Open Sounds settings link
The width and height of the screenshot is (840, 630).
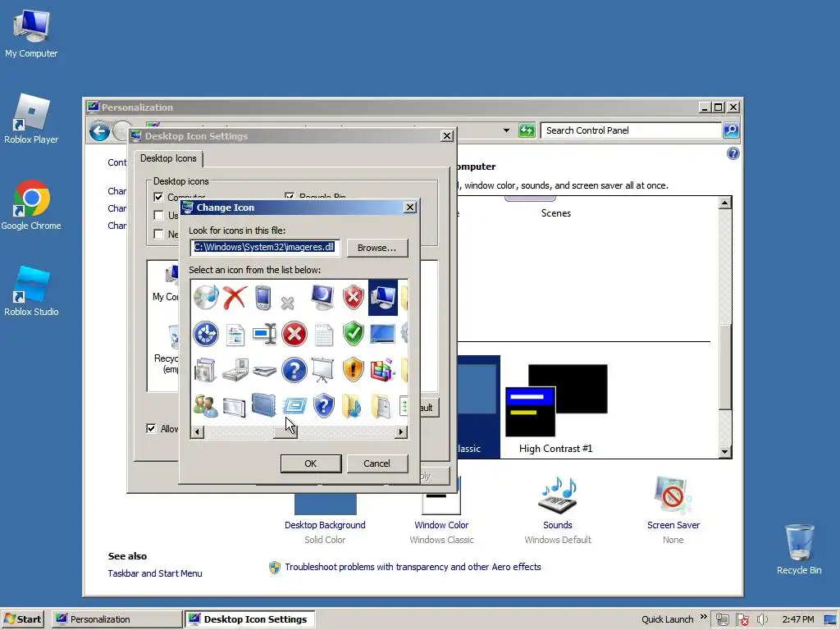(x=558, y=525)
